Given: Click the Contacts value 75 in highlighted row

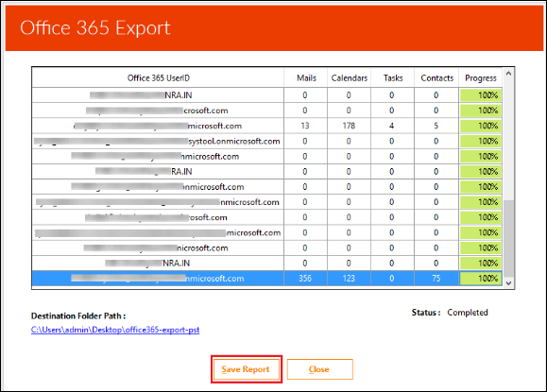Looking at the screenshot, I should (436, 279).
